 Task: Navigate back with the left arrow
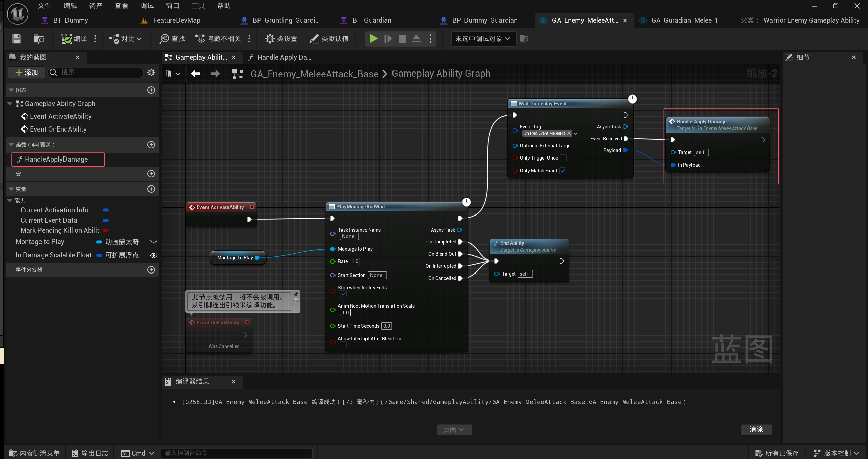click(195, 74)
